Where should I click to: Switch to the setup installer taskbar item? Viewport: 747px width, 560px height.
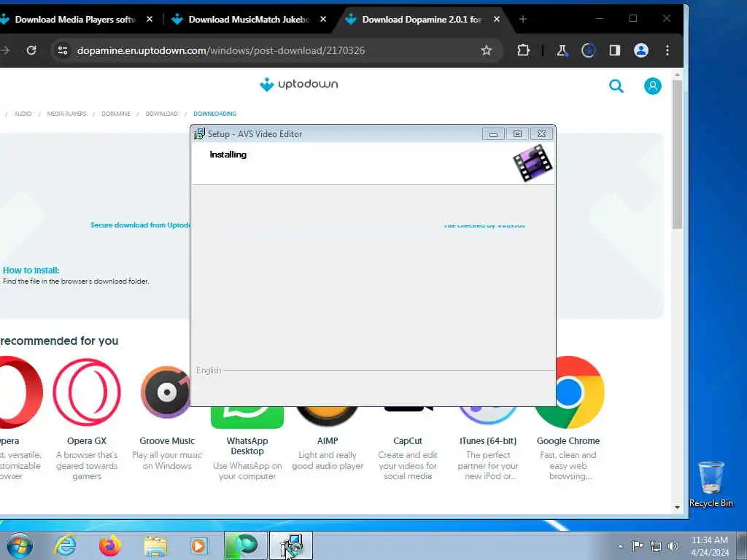291,545
